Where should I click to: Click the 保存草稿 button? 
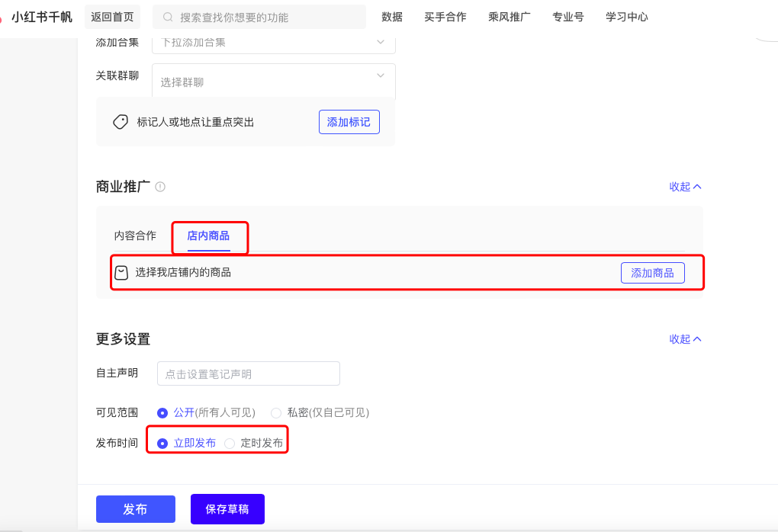tap(228, 509)
